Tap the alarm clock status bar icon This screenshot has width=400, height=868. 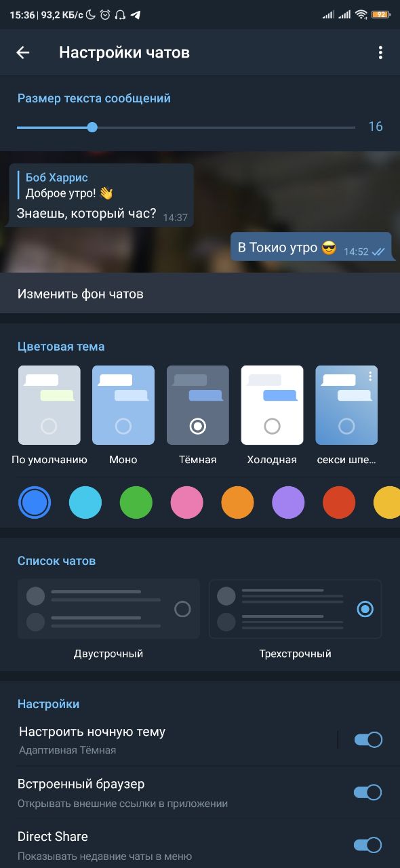(x=105, y=14)
